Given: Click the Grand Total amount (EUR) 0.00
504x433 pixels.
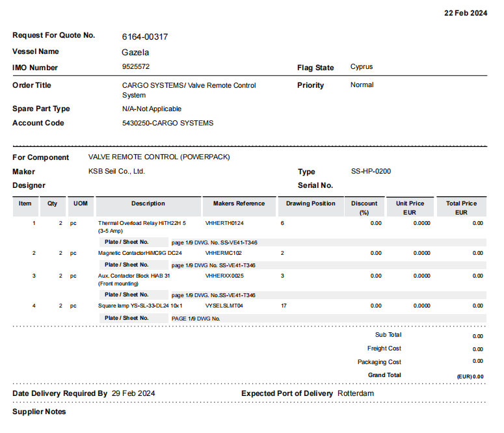Looking at the screenshot, I should point(470,376).
